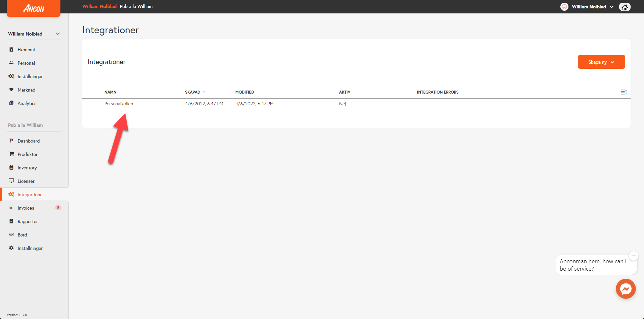Sort by INTEGRATION ERRORS column header
This screenshot has width=644, height=319.
438,92
